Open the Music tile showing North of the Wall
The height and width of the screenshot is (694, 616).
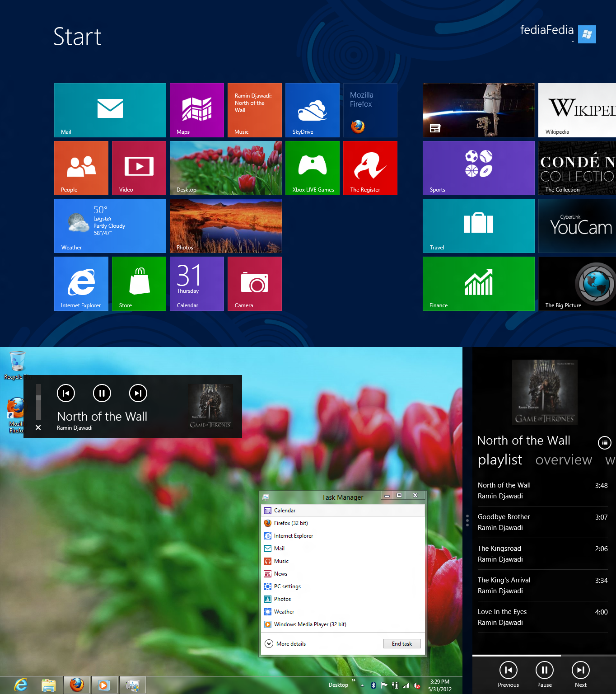point(255,110)
